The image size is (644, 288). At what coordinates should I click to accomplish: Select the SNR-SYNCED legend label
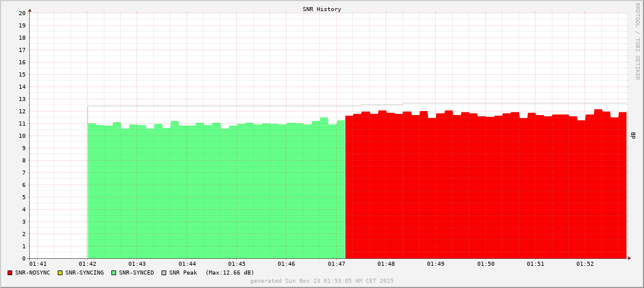click(x=136, y=273)
